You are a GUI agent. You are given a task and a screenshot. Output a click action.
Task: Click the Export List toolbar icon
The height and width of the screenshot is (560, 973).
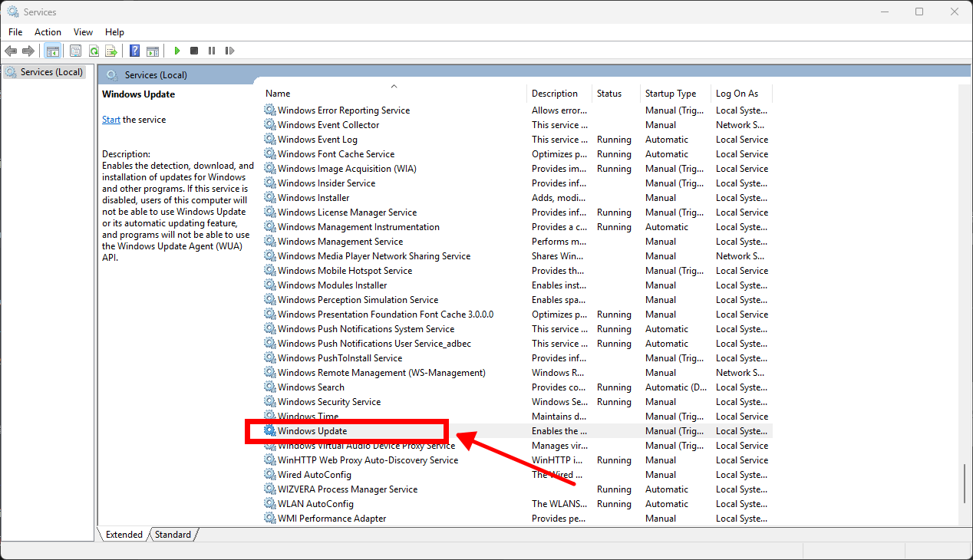point(111,51)
